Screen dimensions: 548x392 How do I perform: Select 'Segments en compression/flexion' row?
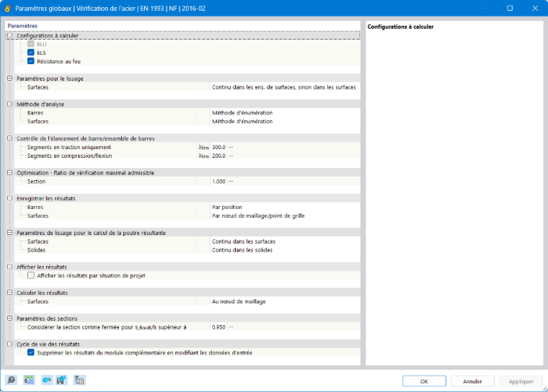187,156
